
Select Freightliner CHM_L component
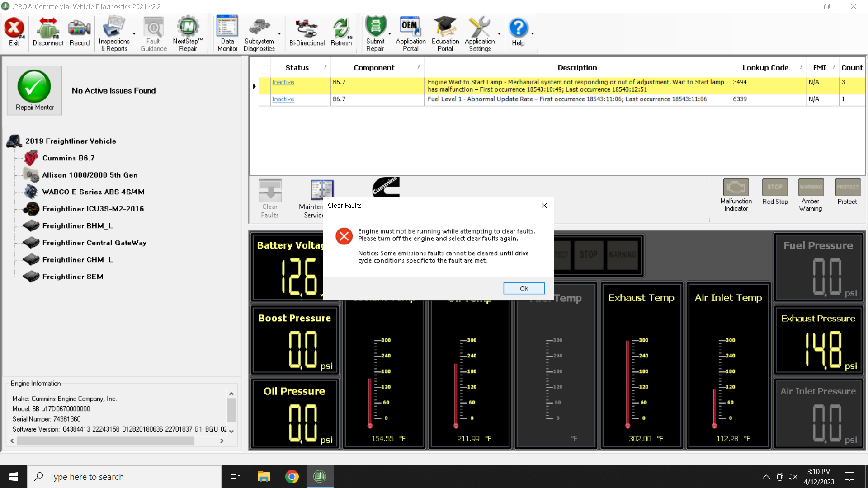(77, 260)
